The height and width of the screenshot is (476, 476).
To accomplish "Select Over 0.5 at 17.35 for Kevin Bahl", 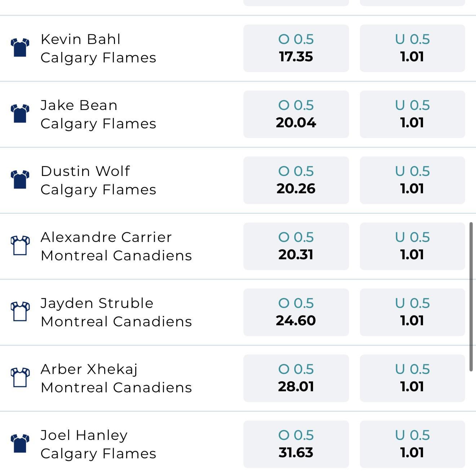I will pos(296,48).
